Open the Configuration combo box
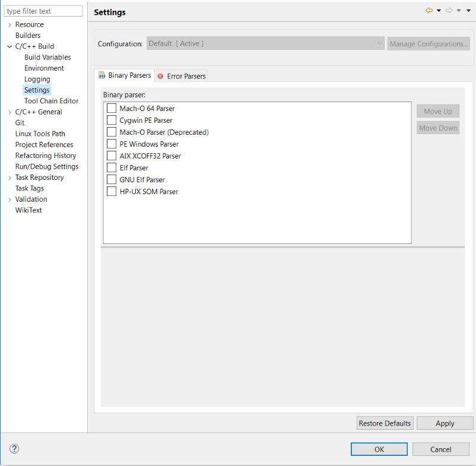The height and width of the screenshot is (466, 476). point(265,43)
